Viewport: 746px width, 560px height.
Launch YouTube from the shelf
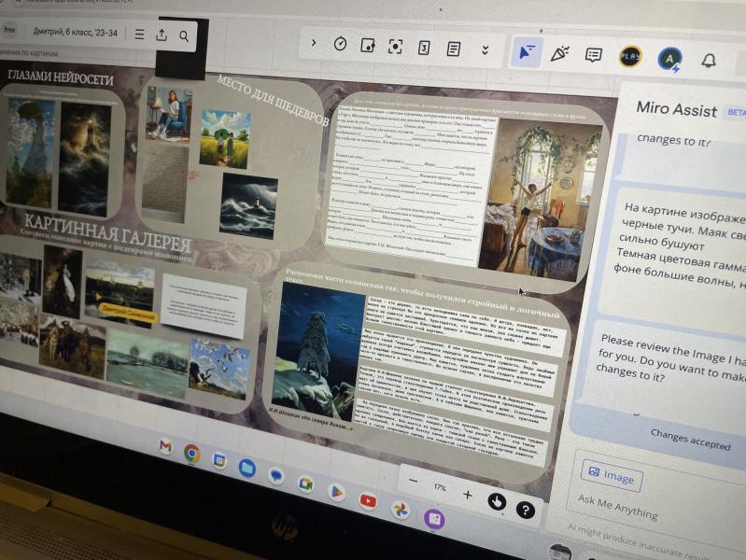click(368, 500)
